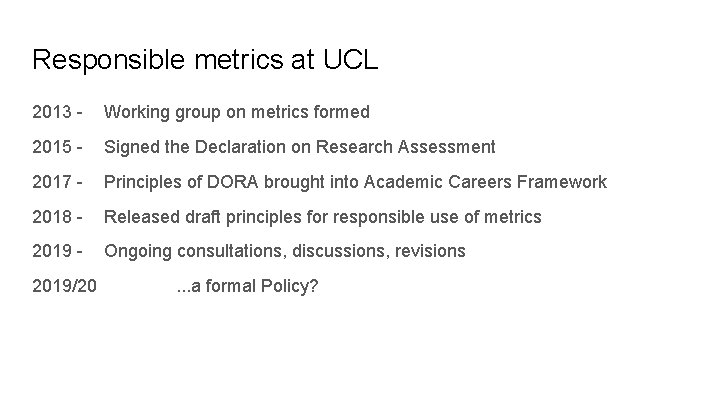Viewport: 720px width, 405px height.
Task: Select the 2019/20 label
Action: point(64,286)
